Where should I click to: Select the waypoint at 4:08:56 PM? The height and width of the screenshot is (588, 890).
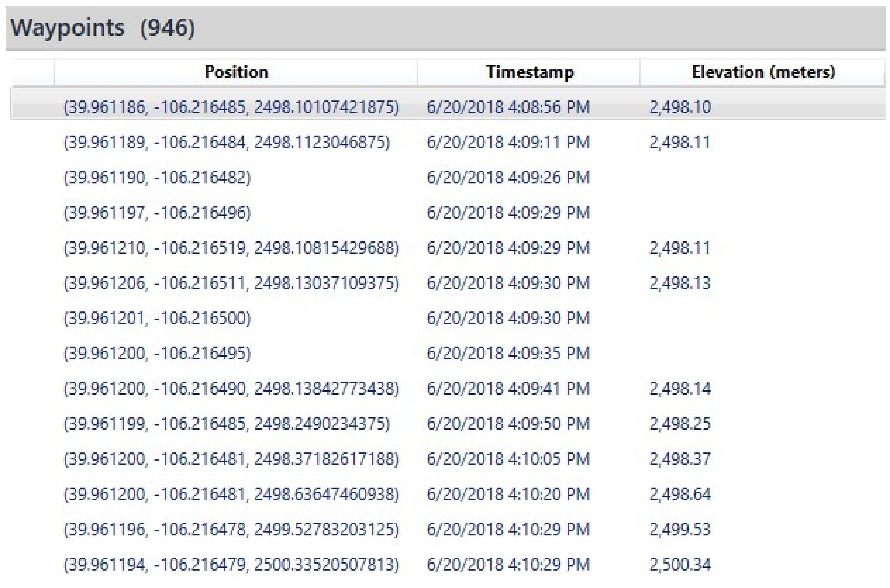click(508, 107)
